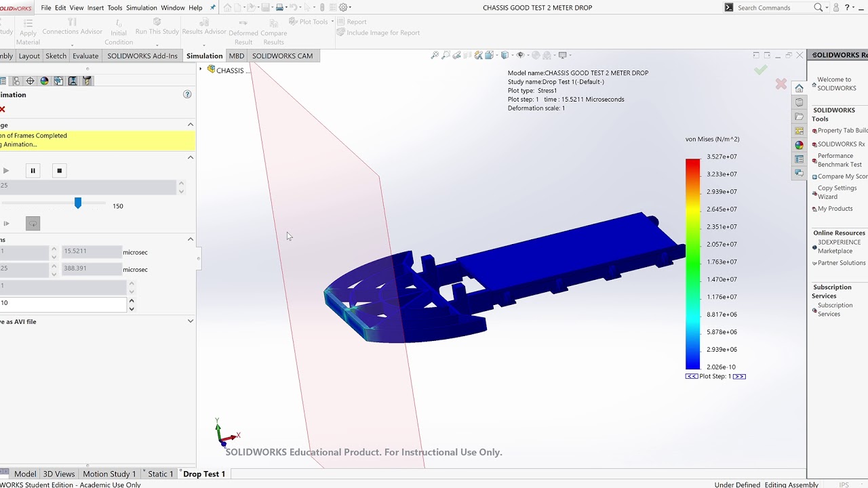Click the Print icon in quick toolbar
Screen dimensions: 868x488
point(280,7)
